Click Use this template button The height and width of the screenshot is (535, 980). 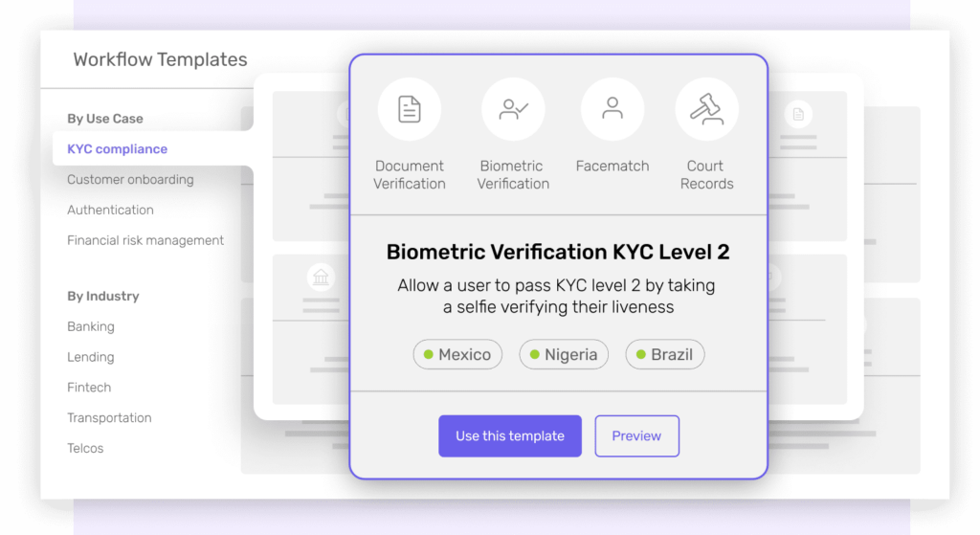click(x=510, y=436)
